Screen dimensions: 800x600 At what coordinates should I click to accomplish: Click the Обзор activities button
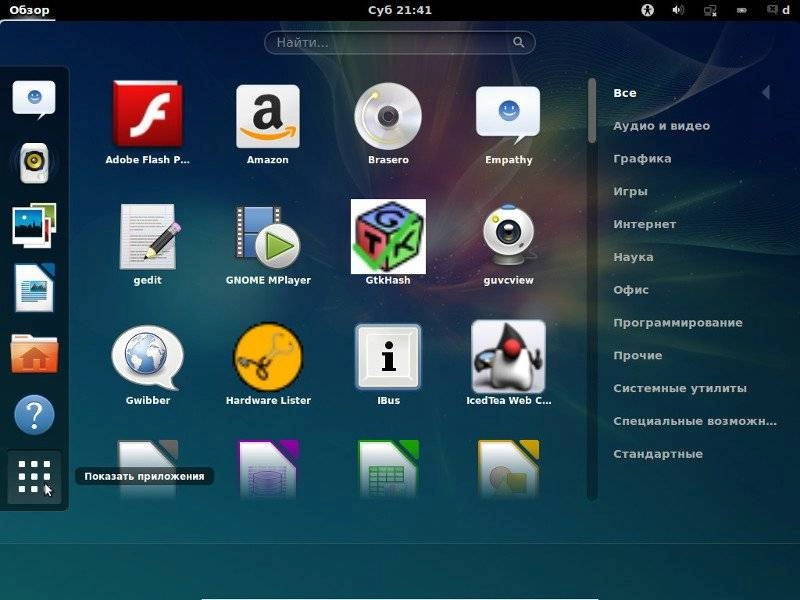[29, 10]
